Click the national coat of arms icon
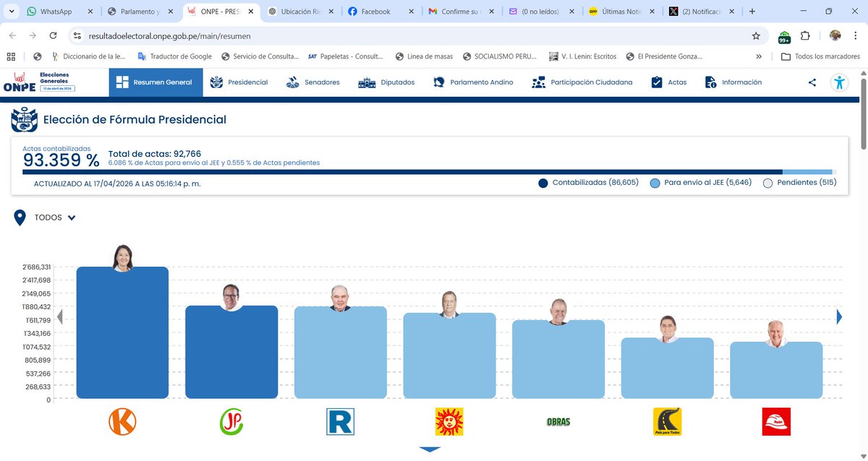 pyautogui.click(x=24, y=120)
